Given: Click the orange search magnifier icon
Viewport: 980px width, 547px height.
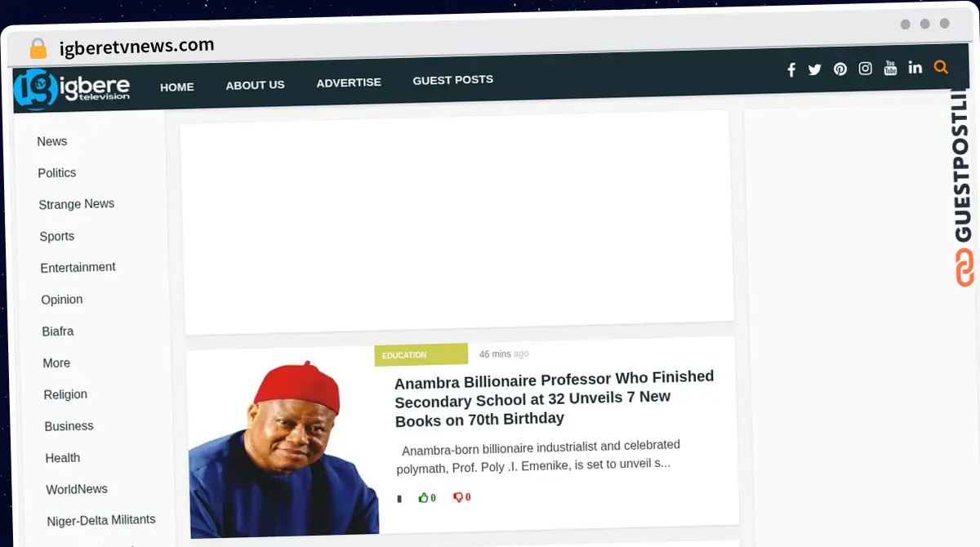Looking at the screenshot, I should click(x=941, y=67).
